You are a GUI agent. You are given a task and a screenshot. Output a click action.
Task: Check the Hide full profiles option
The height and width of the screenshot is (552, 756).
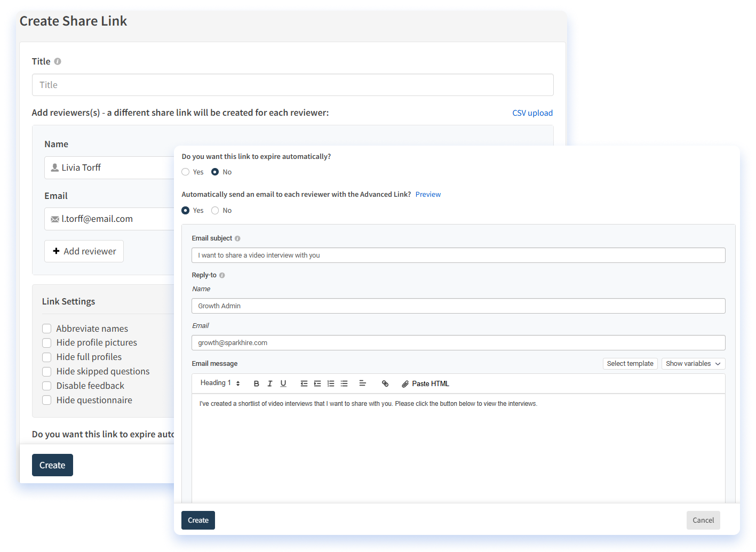click(47, 357)
